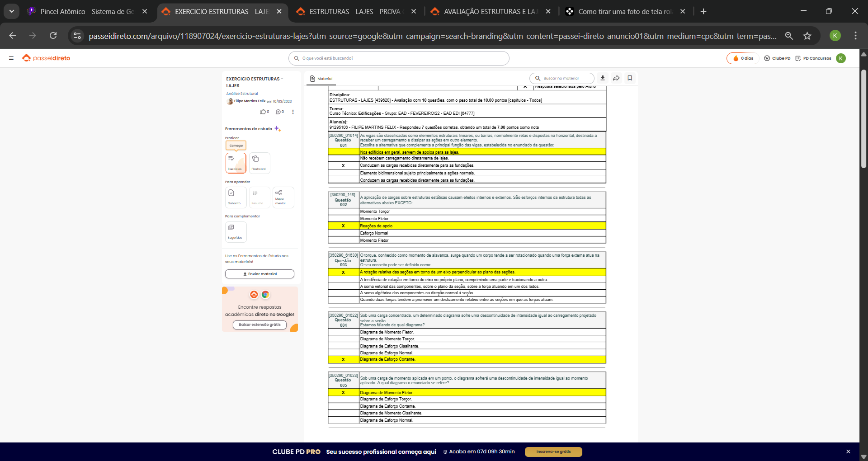The image size is (868, 461).
Task: Click the Enviar material button
Action: click(x=259, y=274)
